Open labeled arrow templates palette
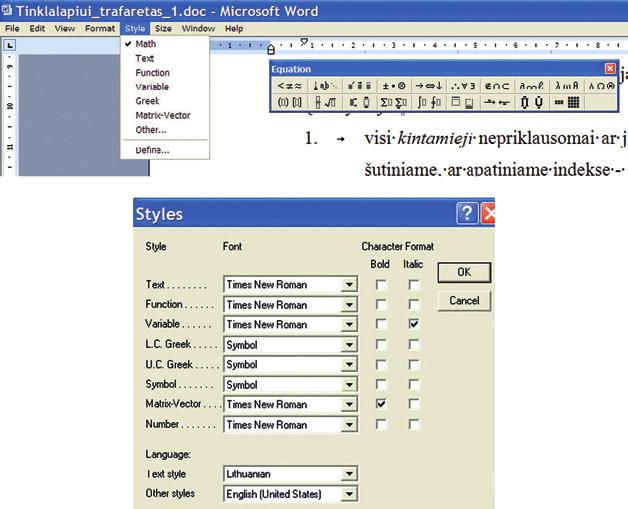Image resolution: width=628 pixels, height=509 pixels. [497, 103]
